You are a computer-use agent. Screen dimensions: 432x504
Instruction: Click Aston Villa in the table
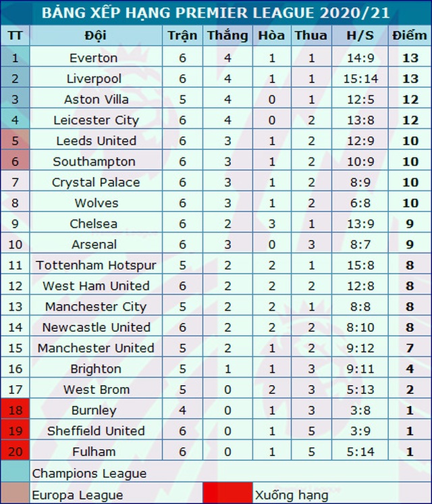click(96, 99)
